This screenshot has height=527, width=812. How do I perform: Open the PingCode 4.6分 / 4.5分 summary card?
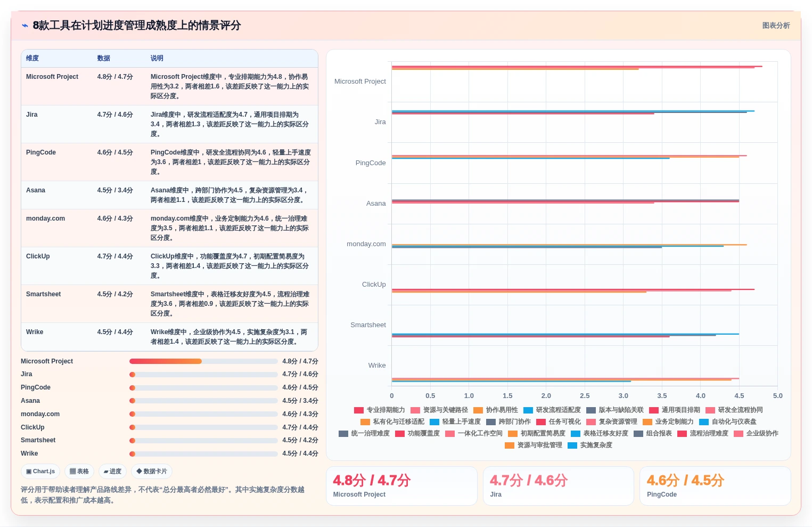[x=715, y=486]
